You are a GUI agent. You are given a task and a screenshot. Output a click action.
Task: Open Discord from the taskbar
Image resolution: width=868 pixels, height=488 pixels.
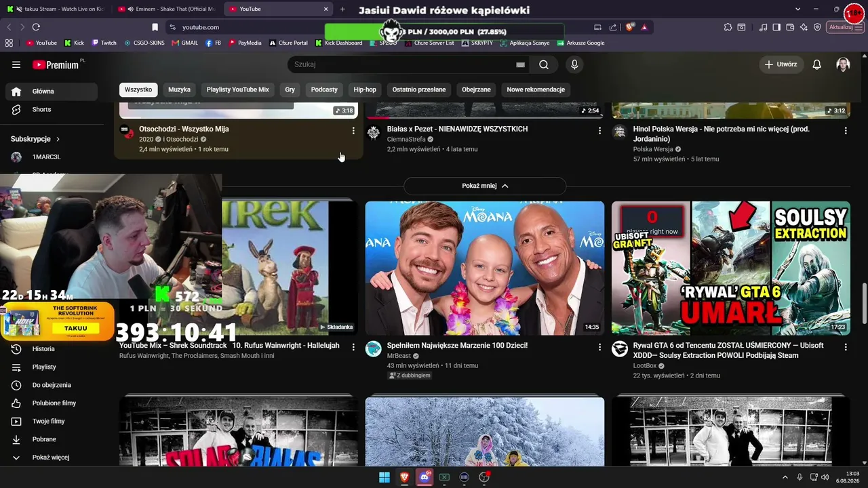pos(425,477)
